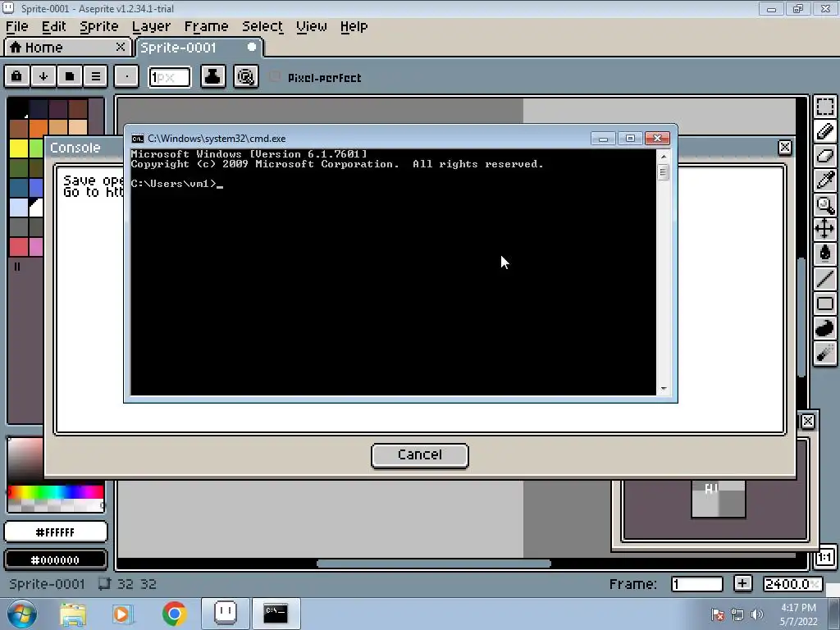Click the ink type bottle icon
Screen dimensions: 840x630
coord(212,76)
